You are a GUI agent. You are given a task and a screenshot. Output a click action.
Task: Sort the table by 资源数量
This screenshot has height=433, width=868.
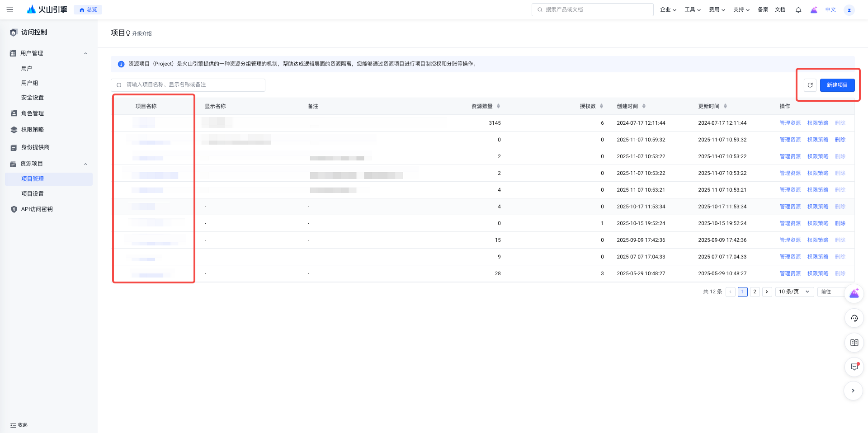point(498,106)
